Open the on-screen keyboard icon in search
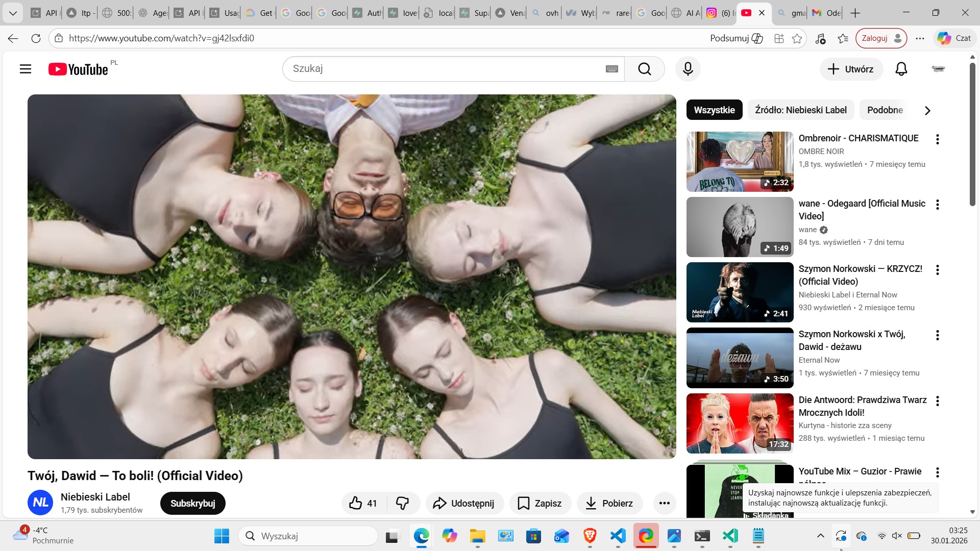Viewport: 980px width, 551px height. tap(611, 69)
